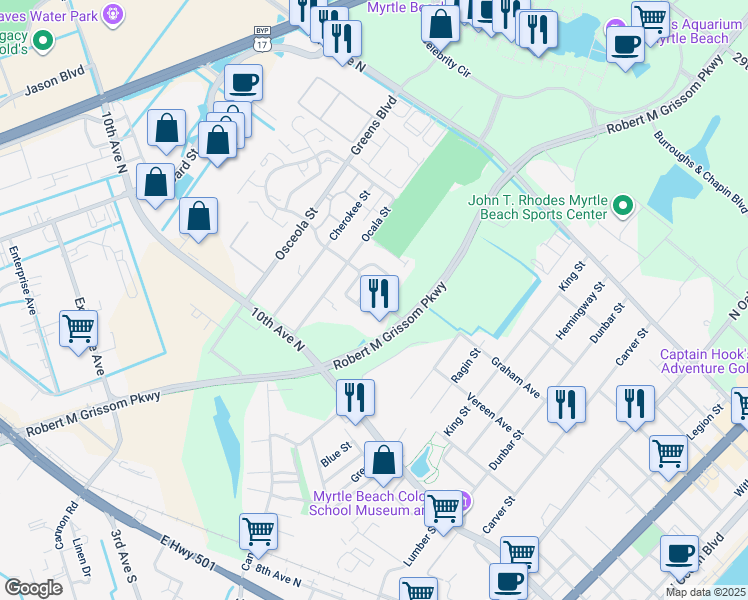This screenshot has width=748, height=600.
Task: Select the shopping bag marker near Blue St
Action: point(383,462)
